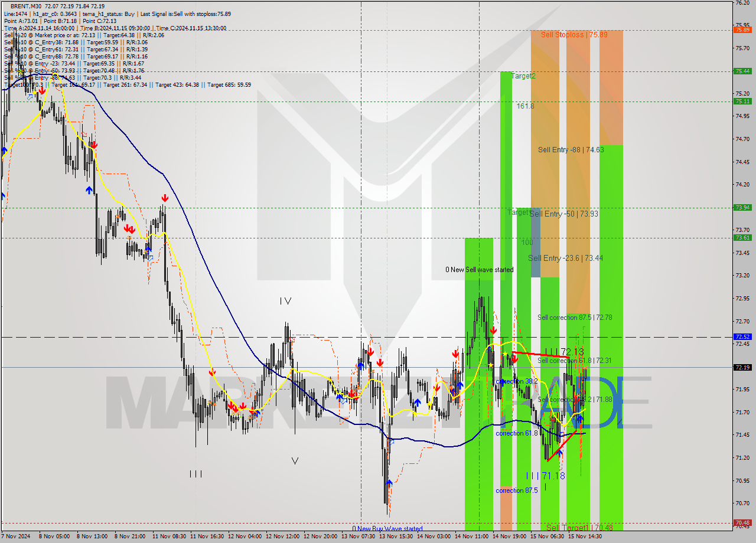Click the '7 Nov 2024' time axis label
This screenshot has height=543, width=756.
[17, 537]
